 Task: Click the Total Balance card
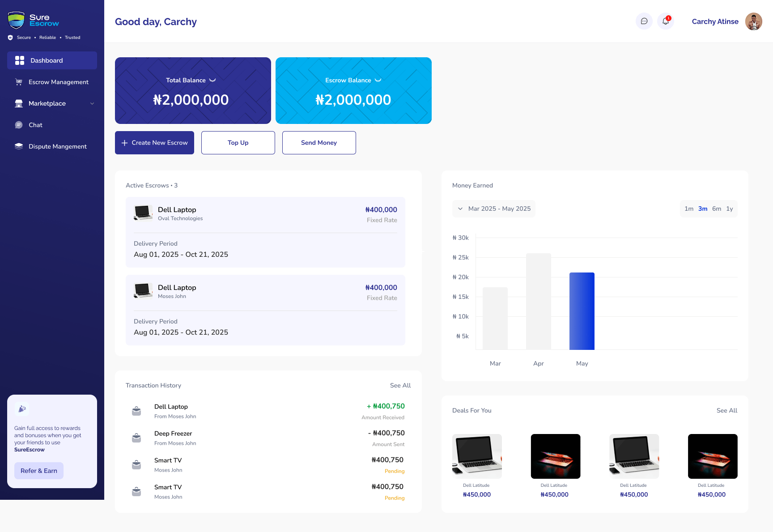coord(193,90)
